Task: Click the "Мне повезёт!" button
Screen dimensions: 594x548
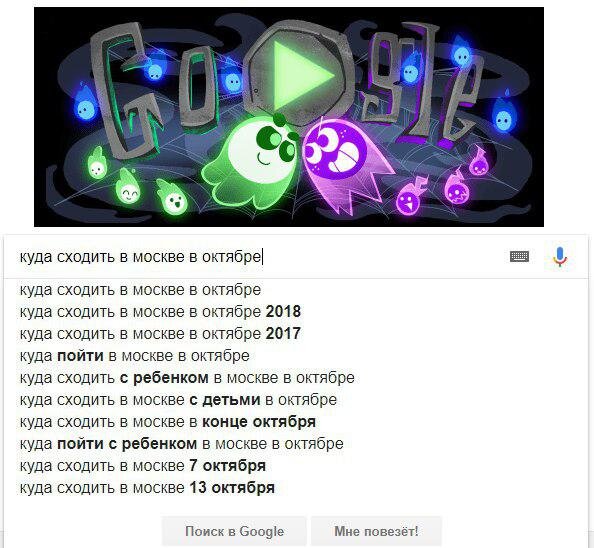Action: pos(376,531)
